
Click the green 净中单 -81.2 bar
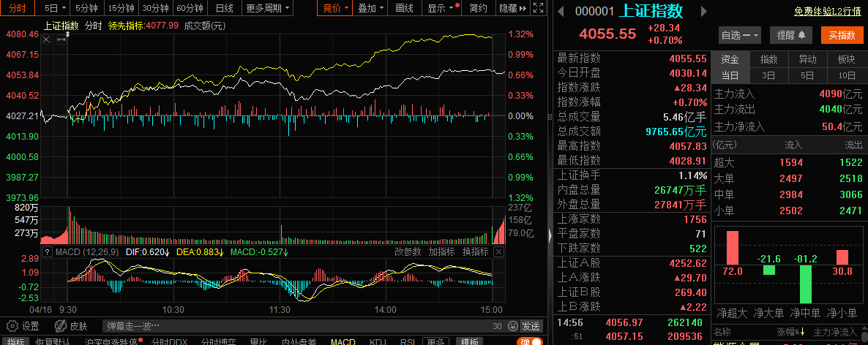pyautogui.click(x=806, y=284)
